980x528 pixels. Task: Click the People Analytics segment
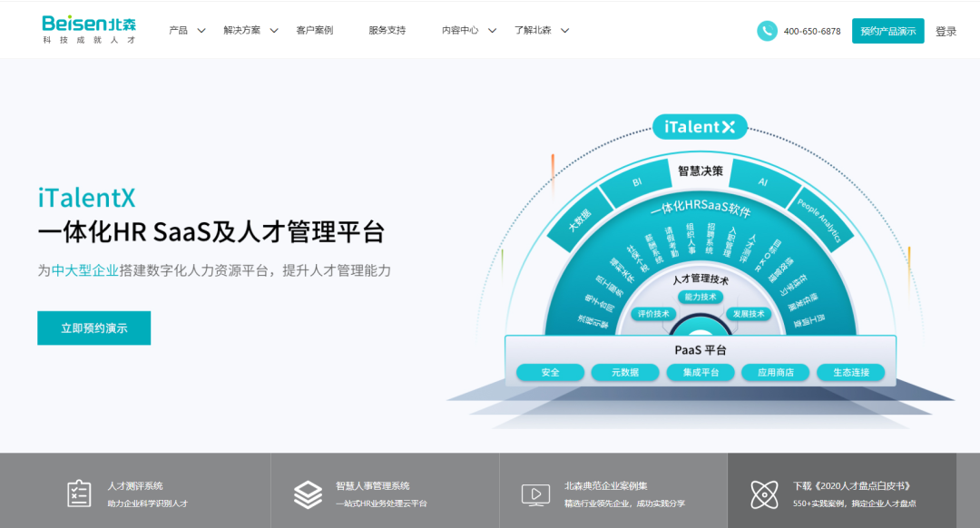tap(818, 220)
